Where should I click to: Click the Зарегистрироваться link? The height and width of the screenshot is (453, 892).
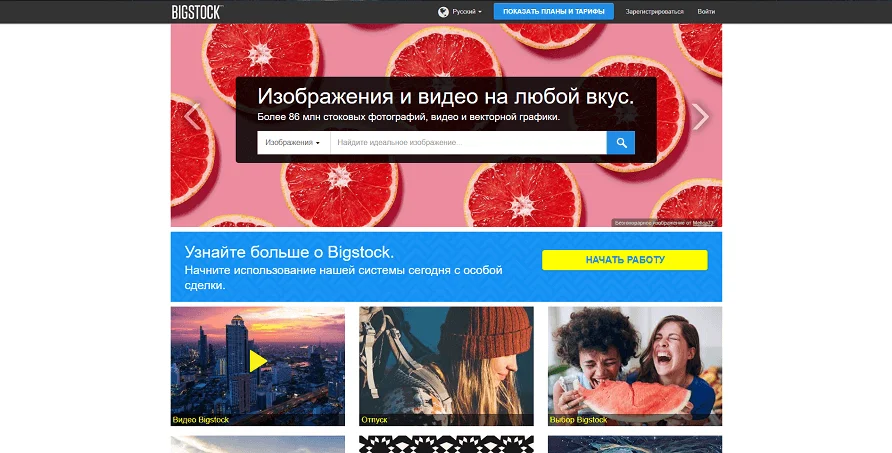point(654,12)
